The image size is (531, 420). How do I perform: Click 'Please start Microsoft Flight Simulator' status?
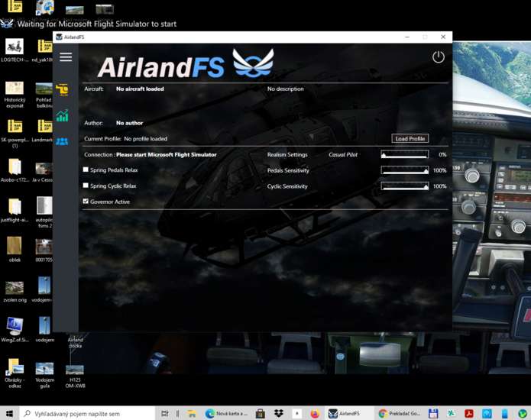click(x=167, y=155)
